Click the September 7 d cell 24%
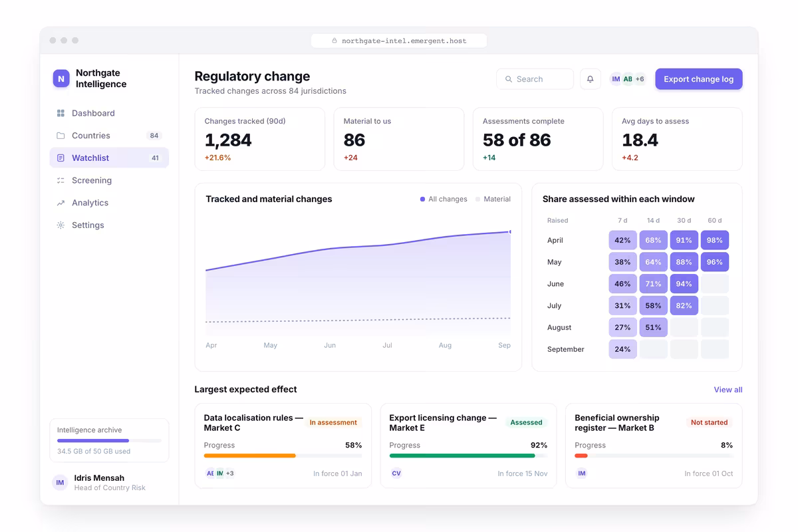The height and width of the screenshot is (532, 798). 622,349
